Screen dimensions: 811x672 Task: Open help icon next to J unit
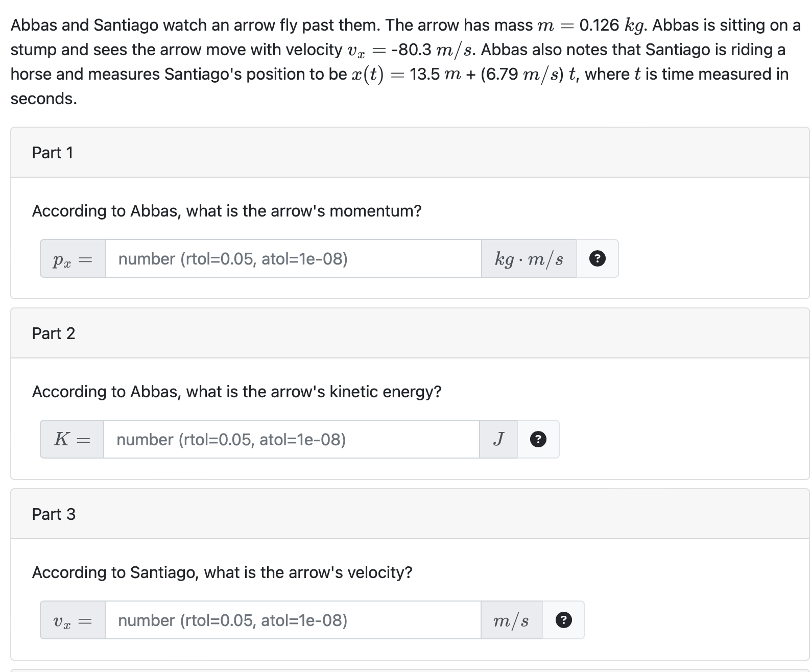coord(538,440)
